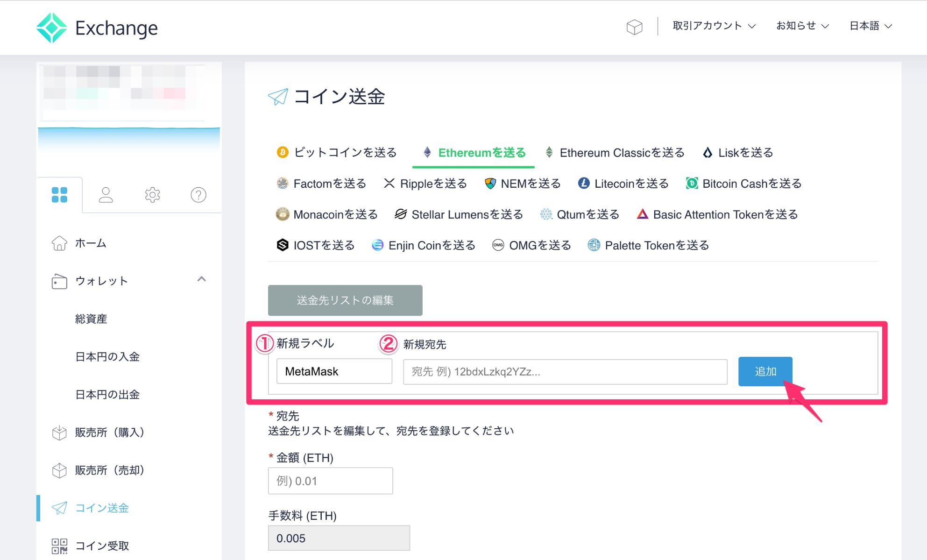
Task: Open コイン受取 in sidebar
Action: (102, 546)
